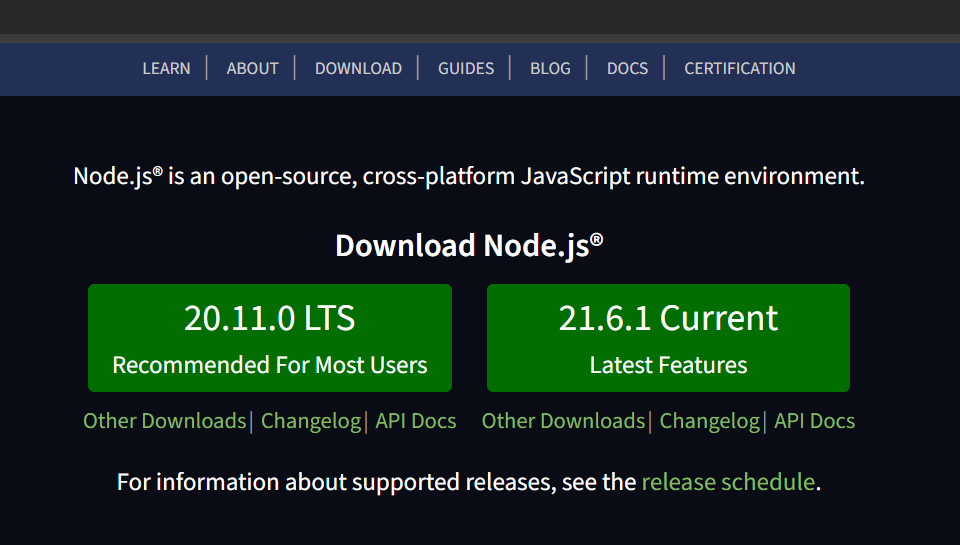Open DOCS from the navigation bar
960x545 pixels.
627,68
